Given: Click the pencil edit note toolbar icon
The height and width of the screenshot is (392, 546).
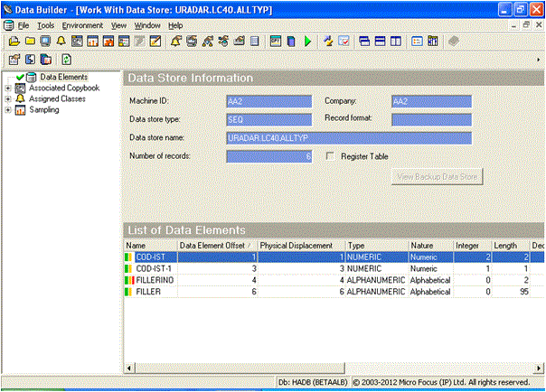Looking at the screenshot, I should (155, 42).
